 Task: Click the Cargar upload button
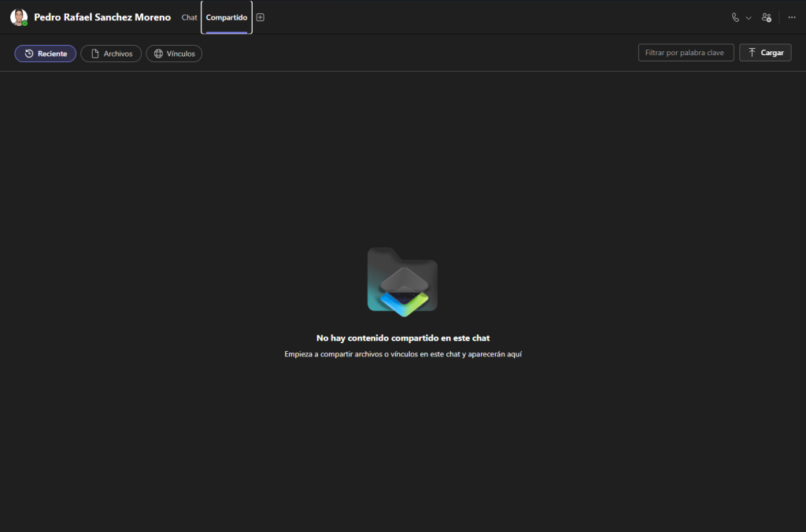tap(765, 53)
